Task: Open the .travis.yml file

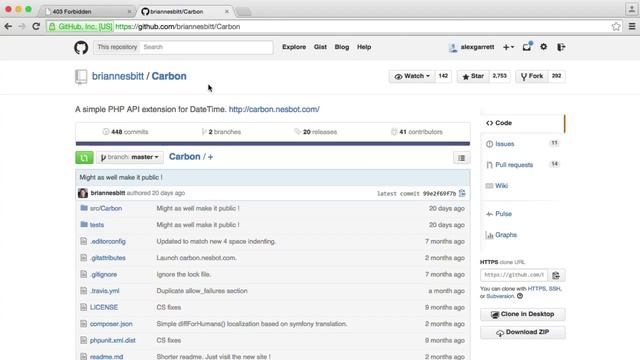Action: (104, 291)
